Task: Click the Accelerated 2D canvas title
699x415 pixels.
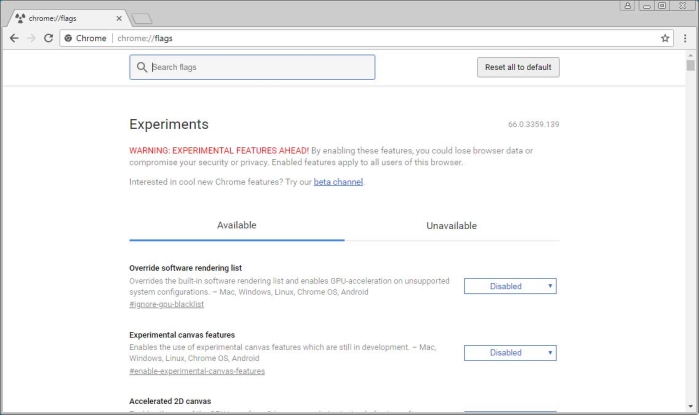Action: [x=170, y=401]
